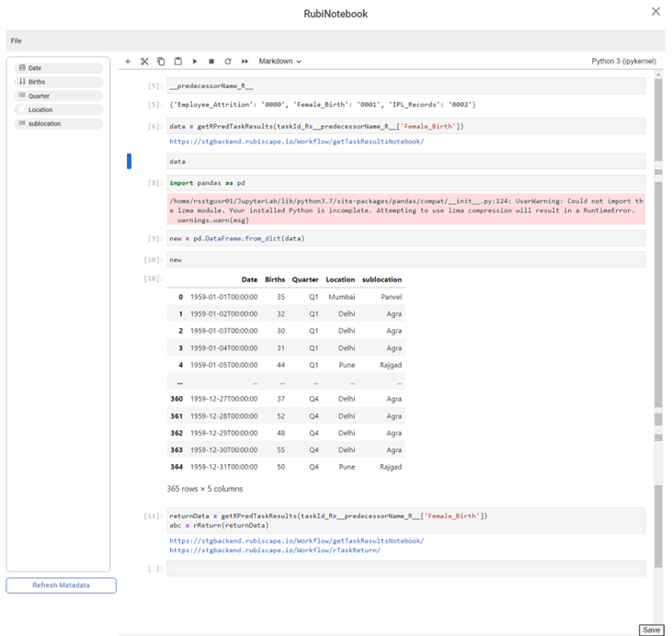Click the 'Mumbai' cell in row 0
Viewport: 672px width, 636px height.
point(342,297)
